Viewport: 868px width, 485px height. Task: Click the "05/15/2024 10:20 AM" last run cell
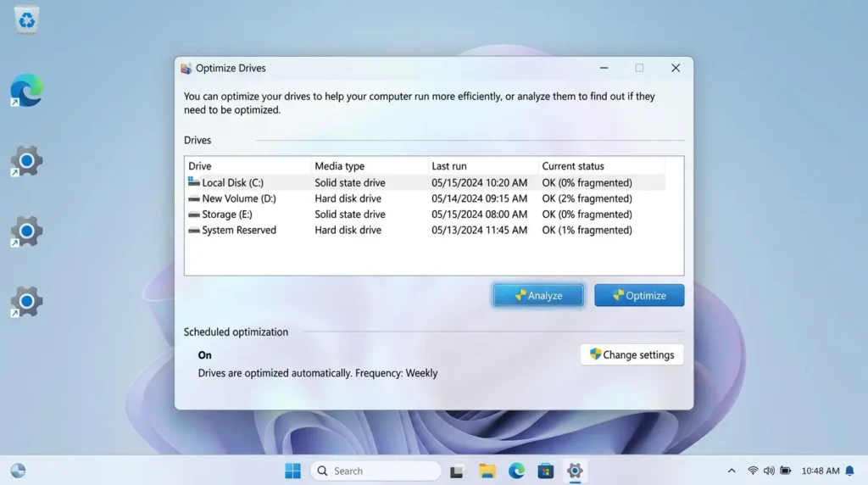[x=480, y=182]
